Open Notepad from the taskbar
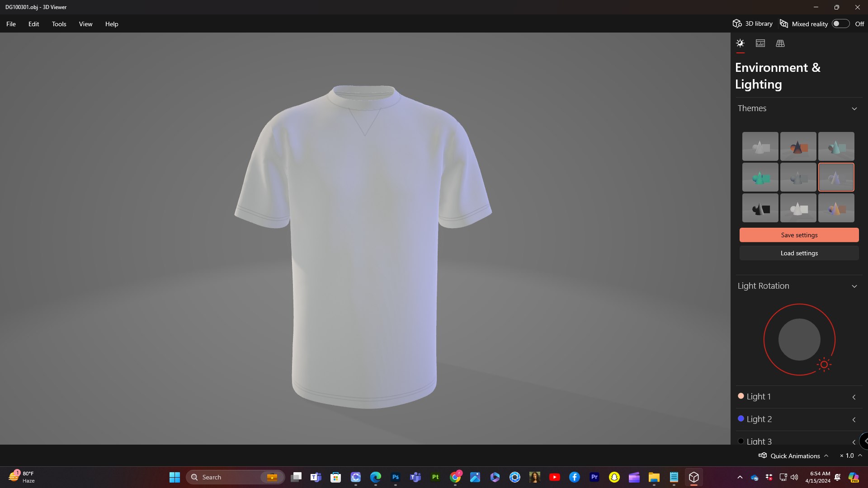This screenshot has width=868, height=488. 674,477
